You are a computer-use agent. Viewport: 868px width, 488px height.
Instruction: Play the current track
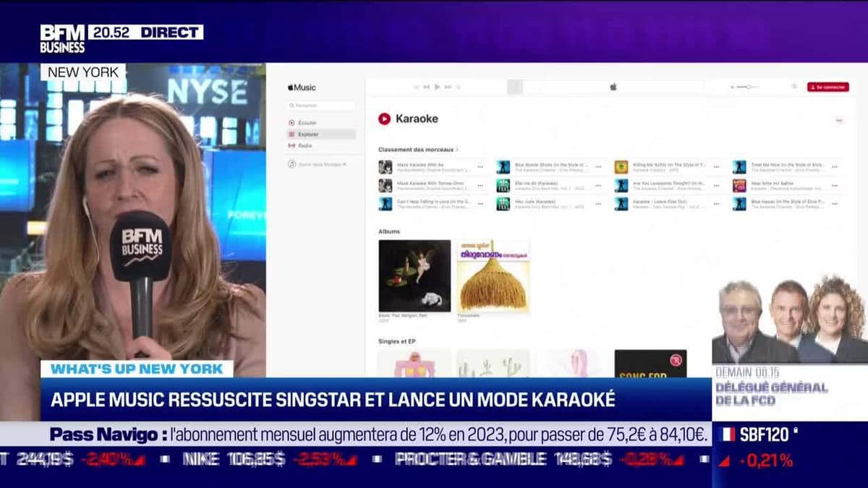pos(437,87)
